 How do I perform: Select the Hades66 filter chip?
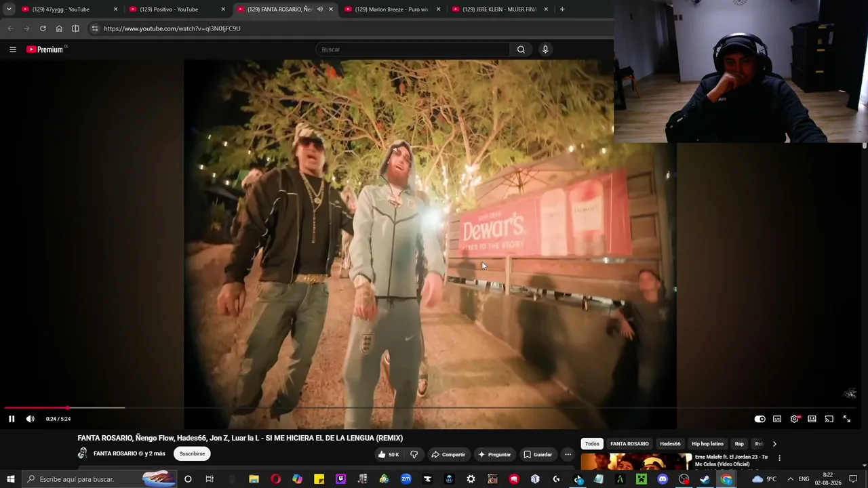point(670,444)
